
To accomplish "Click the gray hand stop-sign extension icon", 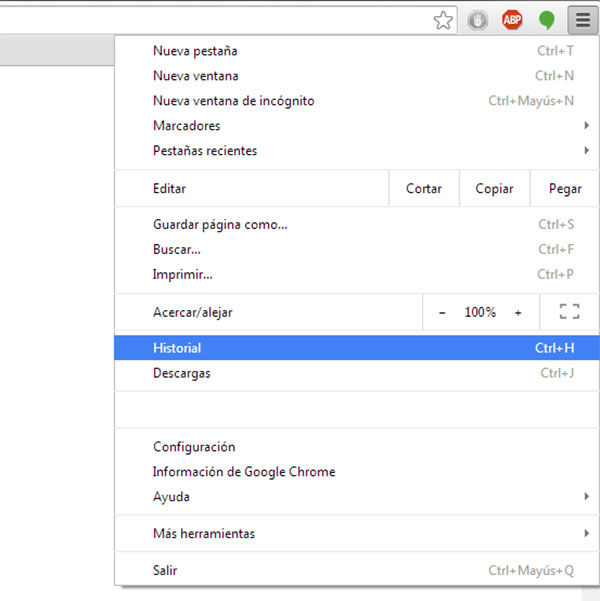I will coord(478,20).
